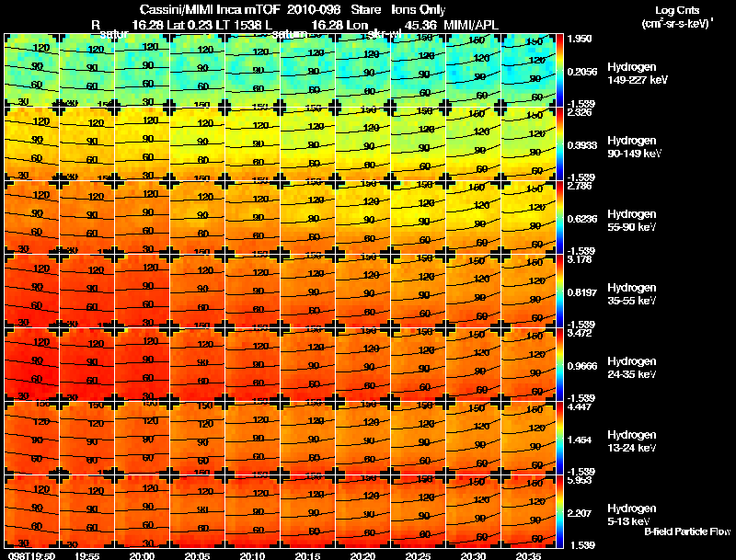Click the 'MIMI/APL' header text
This screenshot has height=560, width=736.
click(x=471, y=25)
